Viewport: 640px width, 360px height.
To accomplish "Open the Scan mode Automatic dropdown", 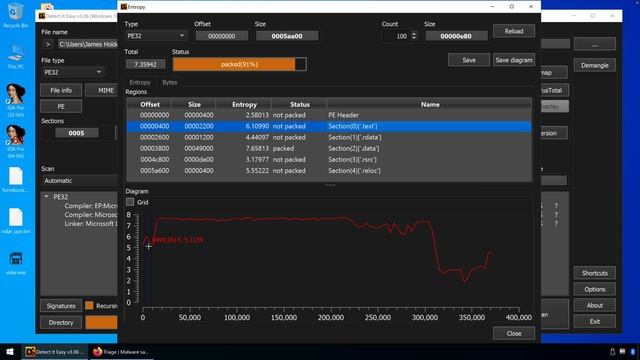I will 79,180.
